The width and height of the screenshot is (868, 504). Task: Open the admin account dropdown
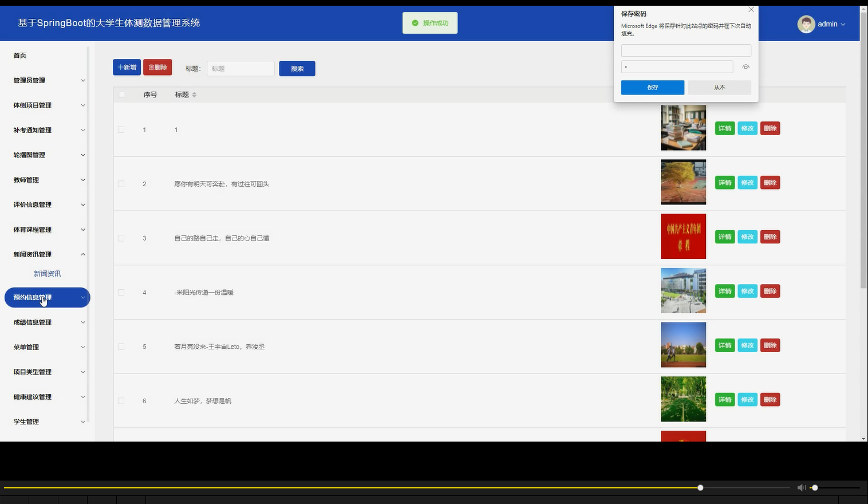point(831,24)
